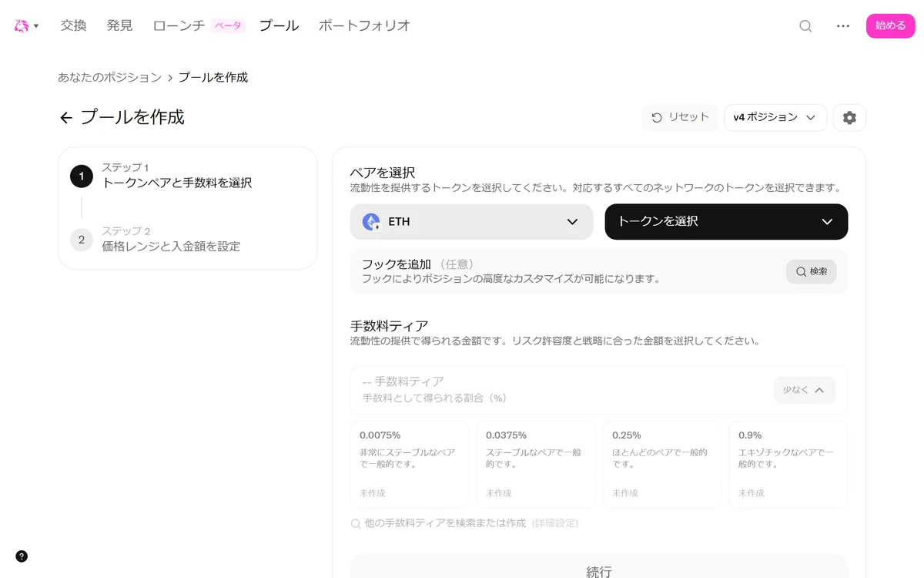Select ステップ 2 価格レンジと入金額を設定
The image size is (924, 578).
coord(188,239)
